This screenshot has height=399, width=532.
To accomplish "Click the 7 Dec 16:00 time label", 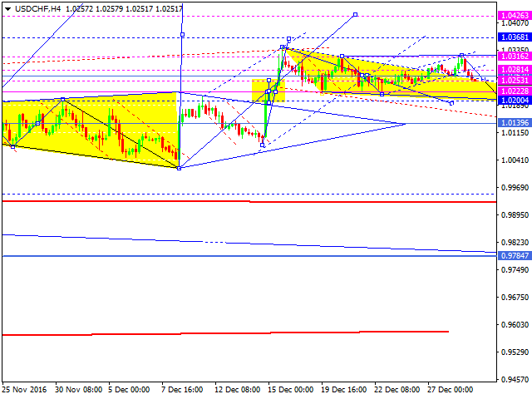I will pyautogui.click(x=182, y=390).
